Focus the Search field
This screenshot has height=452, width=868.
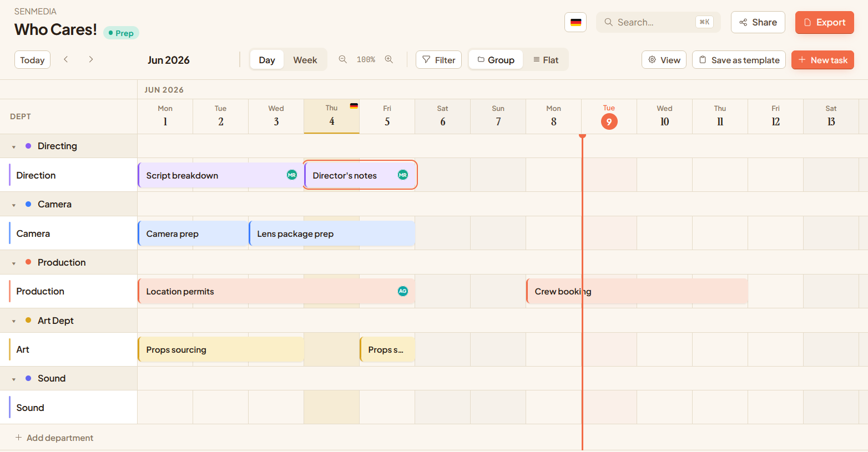pyautogui.click(x=658, y=22)
